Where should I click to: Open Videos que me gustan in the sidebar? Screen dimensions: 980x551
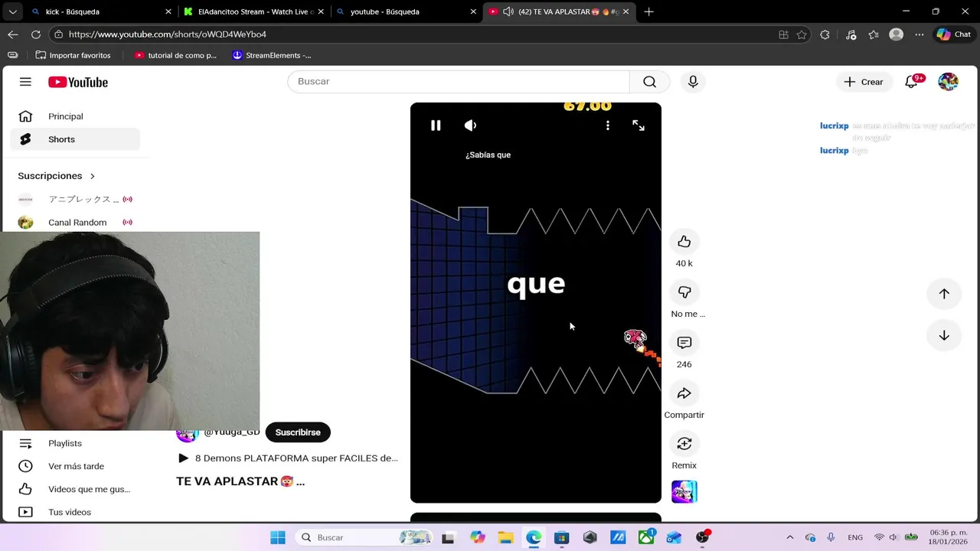(75, 489)
